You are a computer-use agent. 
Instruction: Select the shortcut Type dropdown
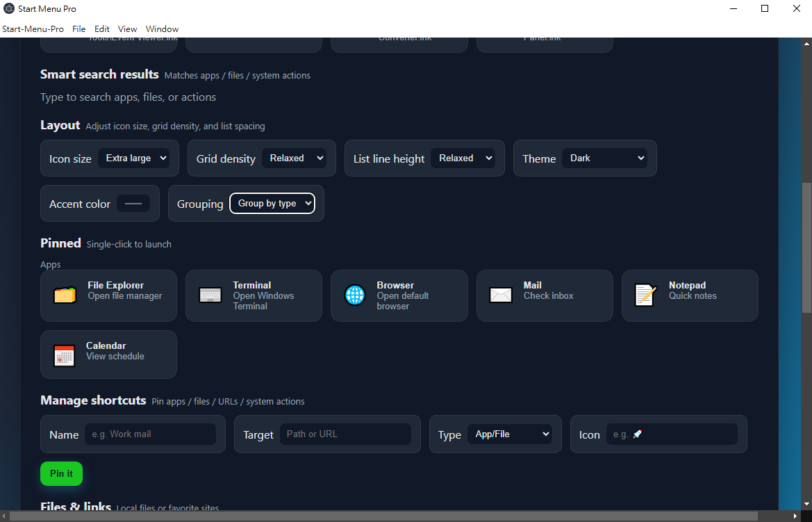coord(510,434)
